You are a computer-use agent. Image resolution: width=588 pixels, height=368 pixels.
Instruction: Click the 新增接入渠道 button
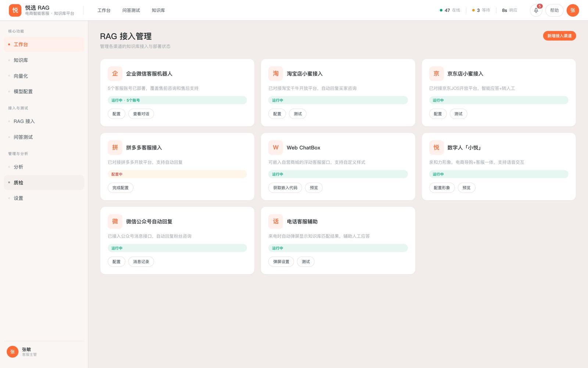point(559,36)
